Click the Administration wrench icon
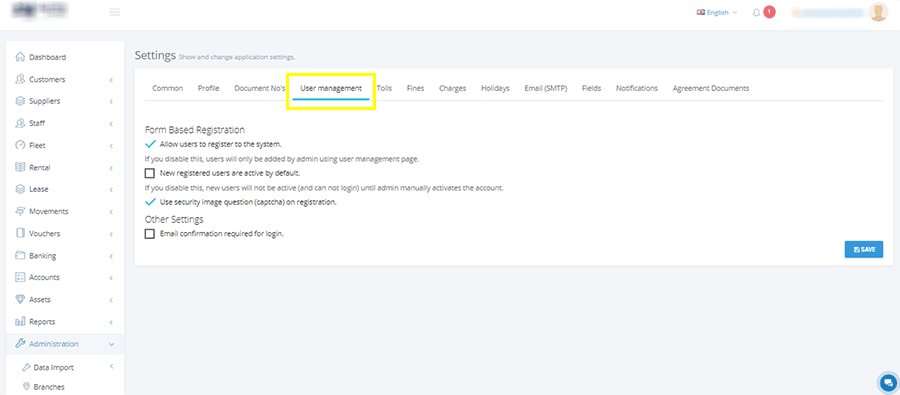900x395 pixels. click(x=20, y=344)
